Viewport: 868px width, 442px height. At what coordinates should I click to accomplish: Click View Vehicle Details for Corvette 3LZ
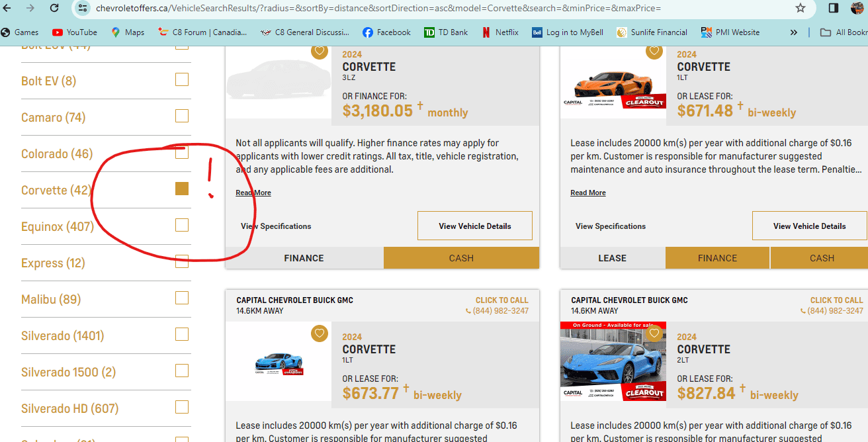coord(474,226)
